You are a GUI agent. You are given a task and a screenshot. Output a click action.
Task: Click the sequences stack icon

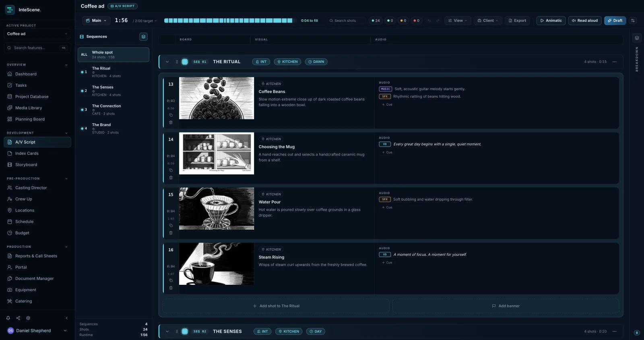click(143, 37)
